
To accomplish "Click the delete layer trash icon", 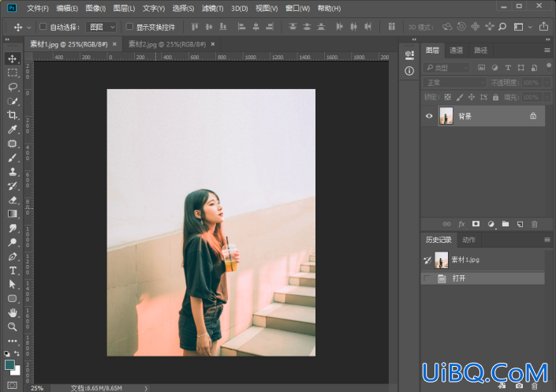I will (x=535, y=224).
